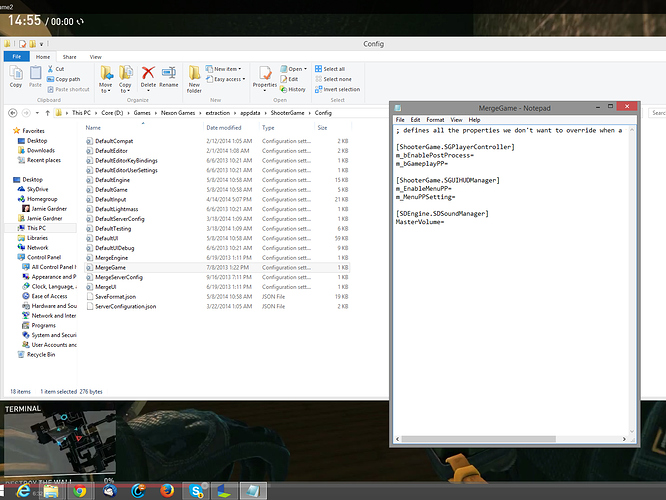
Task: Open Properties from the ribbon
Action: (265, 75)
